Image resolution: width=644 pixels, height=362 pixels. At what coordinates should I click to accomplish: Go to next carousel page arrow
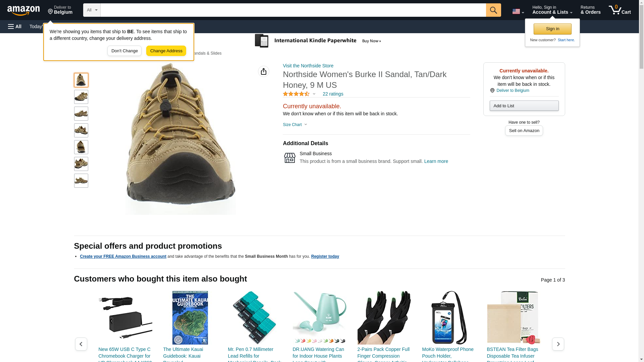(558, 344)
